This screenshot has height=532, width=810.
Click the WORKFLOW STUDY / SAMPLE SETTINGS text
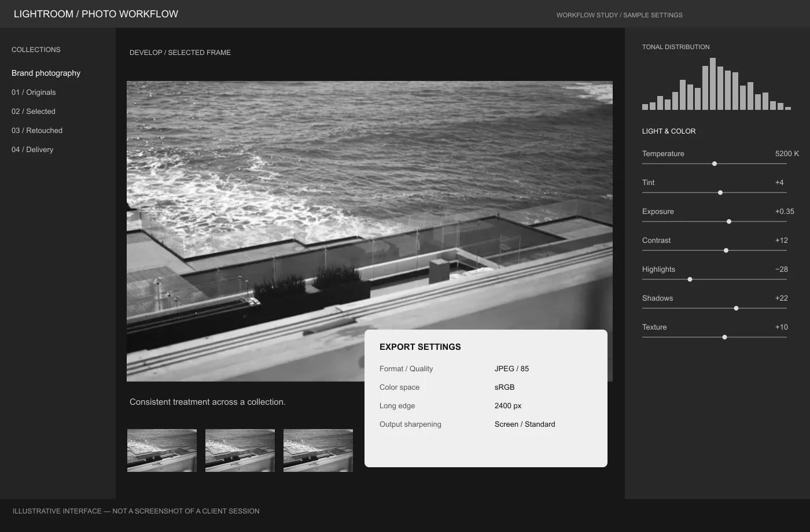point(620,15)
